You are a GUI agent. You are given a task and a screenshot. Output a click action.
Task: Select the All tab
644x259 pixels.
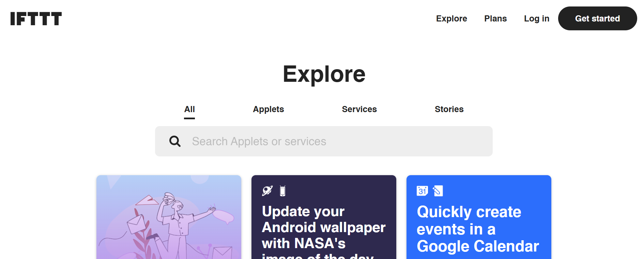[189, 109]
